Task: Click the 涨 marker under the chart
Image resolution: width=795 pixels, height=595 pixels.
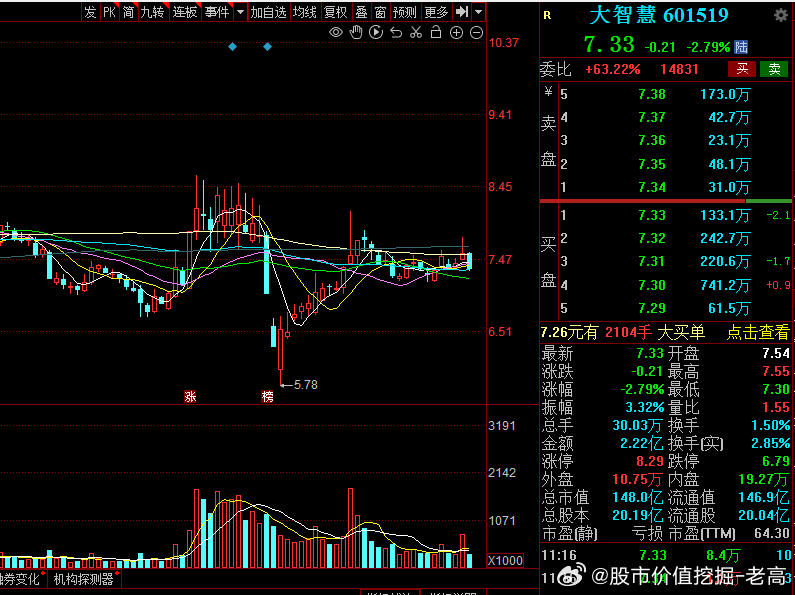Action: [190, 396]
